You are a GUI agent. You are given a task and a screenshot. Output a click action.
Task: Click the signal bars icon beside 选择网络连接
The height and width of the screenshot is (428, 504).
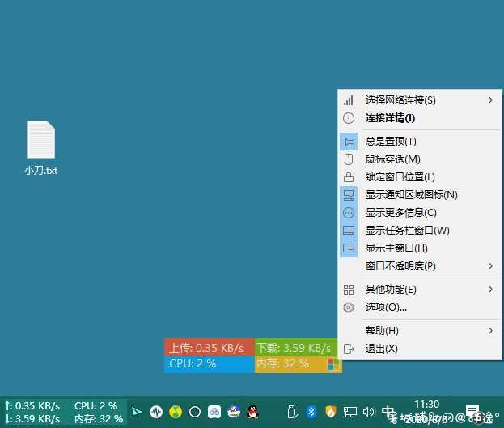(349, 100)
